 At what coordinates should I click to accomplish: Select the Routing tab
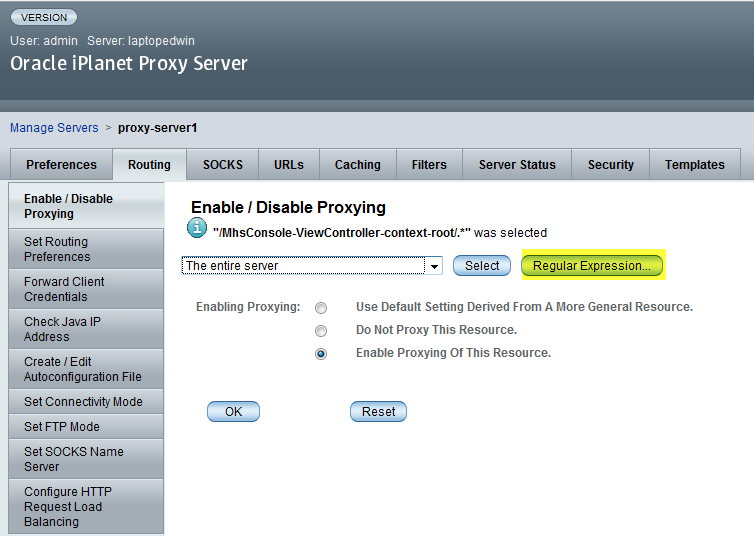click(x=149, y=164)
